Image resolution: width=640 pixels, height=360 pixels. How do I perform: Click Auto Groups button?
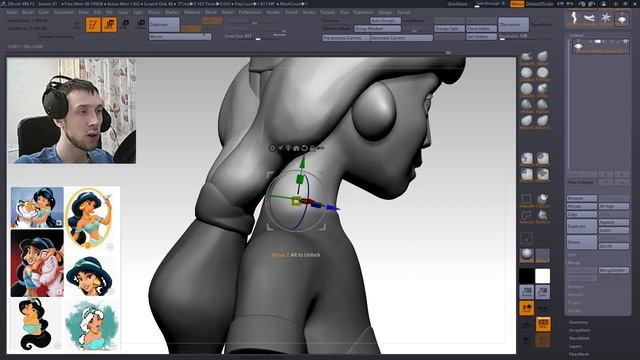pyautogui.click(x=385, y=20)
